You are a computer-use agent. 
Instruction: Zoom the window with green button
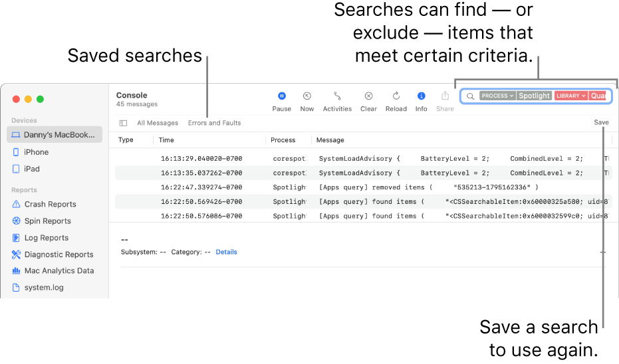40,99
